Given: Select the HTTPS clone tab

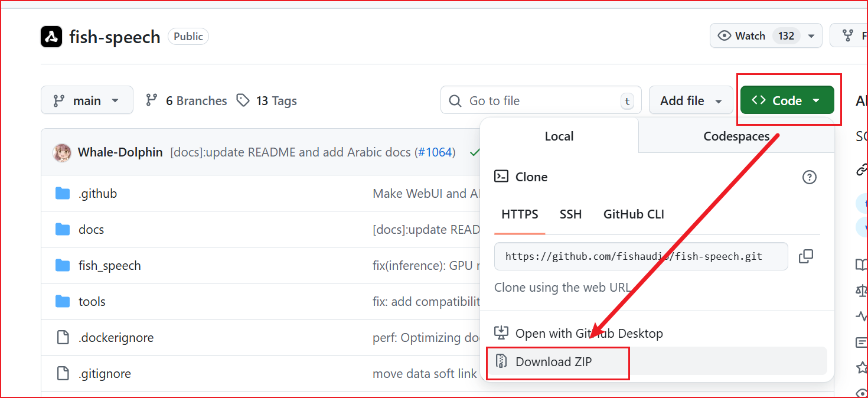Looking at the screenshot, I should click(520, 214).
